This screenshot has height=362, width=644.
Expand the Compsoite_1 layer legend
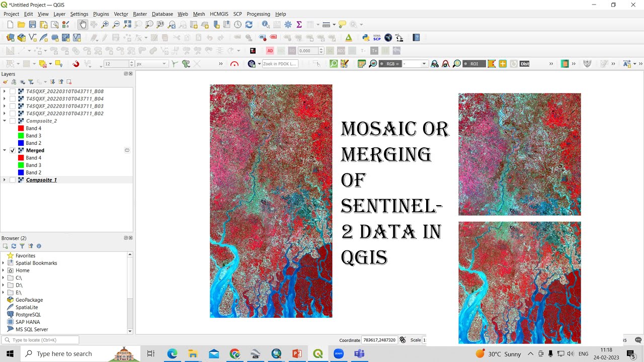tap(5, 180)
